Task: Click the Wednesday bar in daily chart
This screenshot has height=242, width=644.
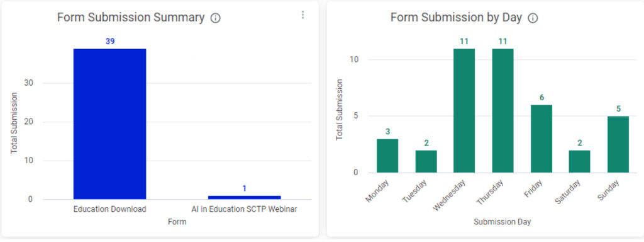Action: click(464, 111)
